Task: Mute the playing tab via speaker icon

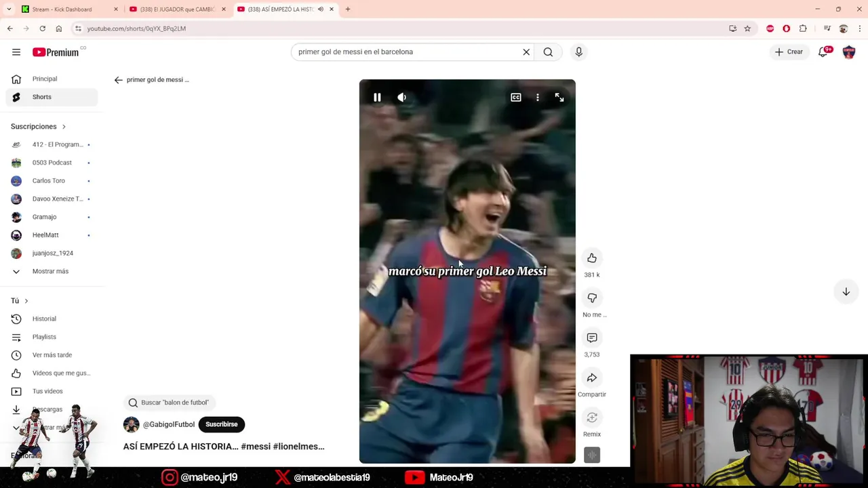Action: tap(321, 9)
